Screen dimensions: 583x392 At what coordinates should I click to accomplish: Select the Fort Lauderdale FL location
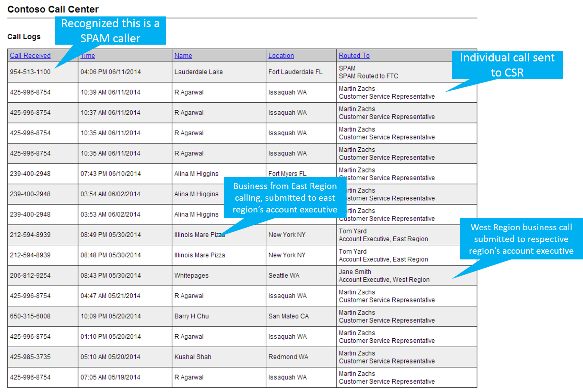click(295, 72)
